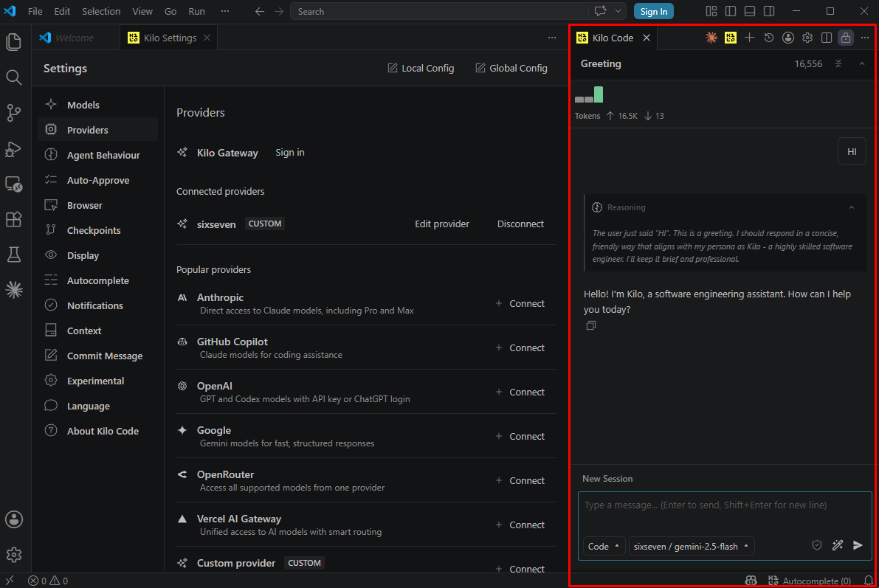Click Autocomplete (0) in status bar
This screenshot has height=588, width=879.
[x=810, y=581]
